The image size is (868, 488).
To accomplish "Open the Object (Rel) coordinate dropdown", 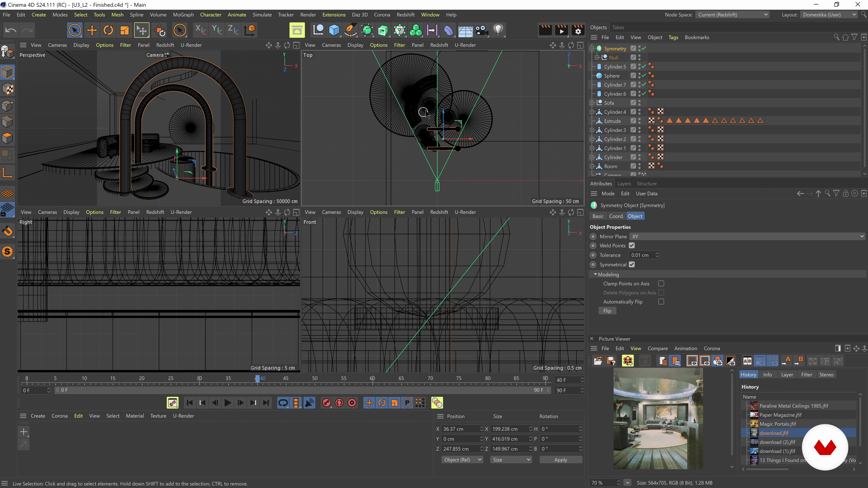I will 462,460.
